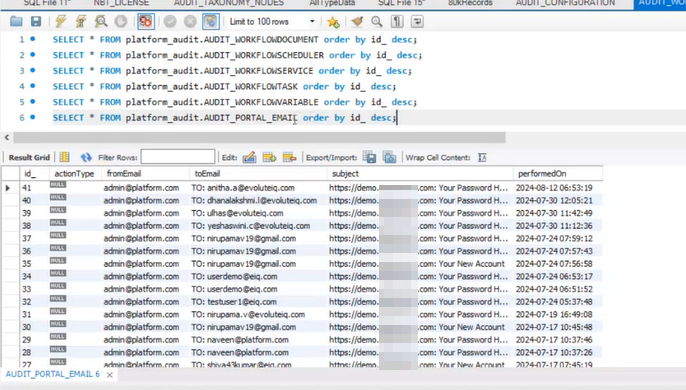Screen dimensions: 686x390
Task: Switch to AllTypeData tab
Action: pyautogui.click(x=332, y=3)
